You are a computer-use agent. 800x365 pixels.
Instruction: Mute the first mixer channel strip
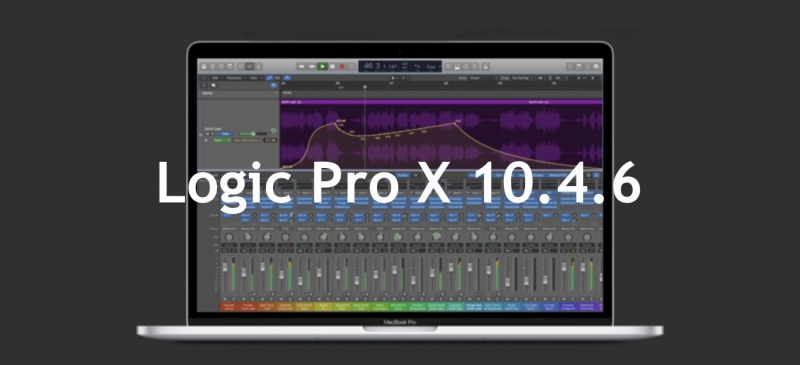coord(224,299)
